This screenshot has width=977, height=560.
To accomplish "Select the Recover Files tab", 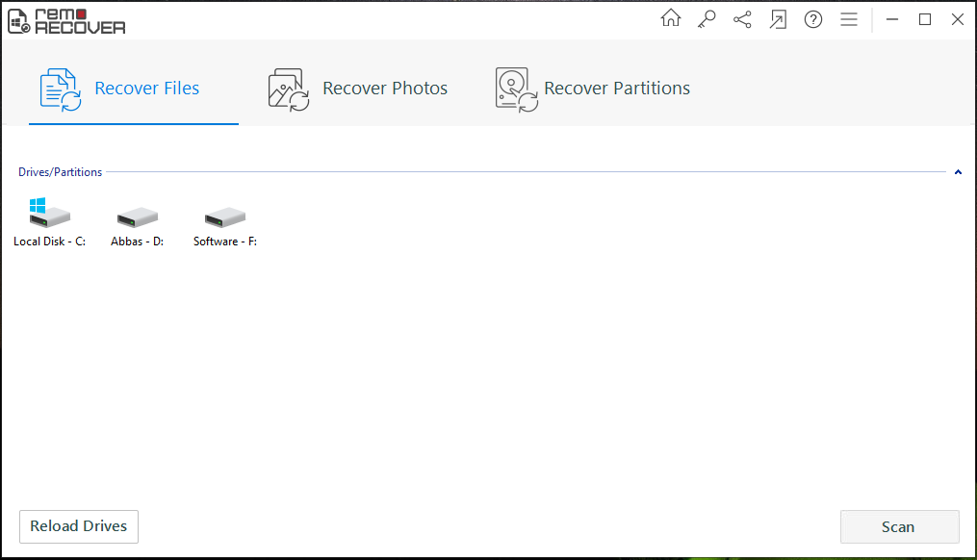I will pyautogui.click(x=134, y=89).
